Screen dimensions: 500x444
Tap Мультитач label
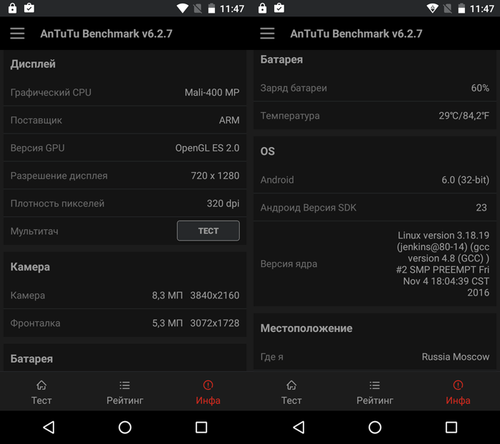coord(34,231)
